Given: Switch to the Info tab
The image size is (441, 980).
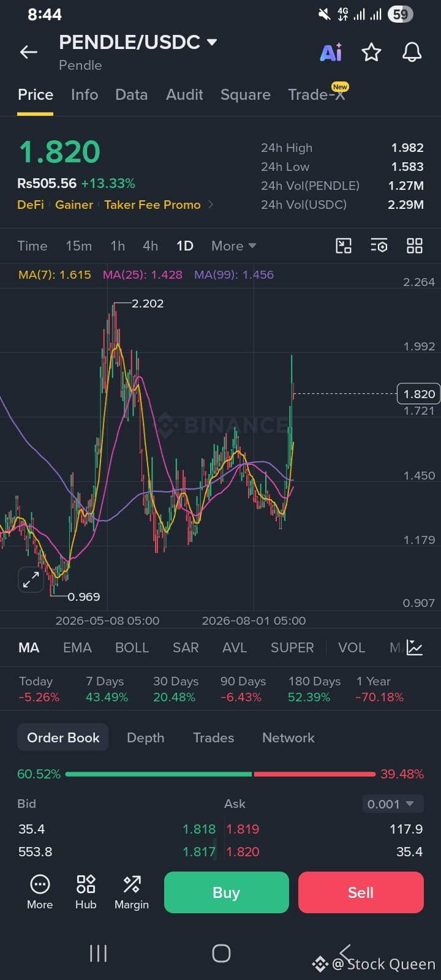Looking at the screenshot, I should pyautogui.click(x=85, y=95).
